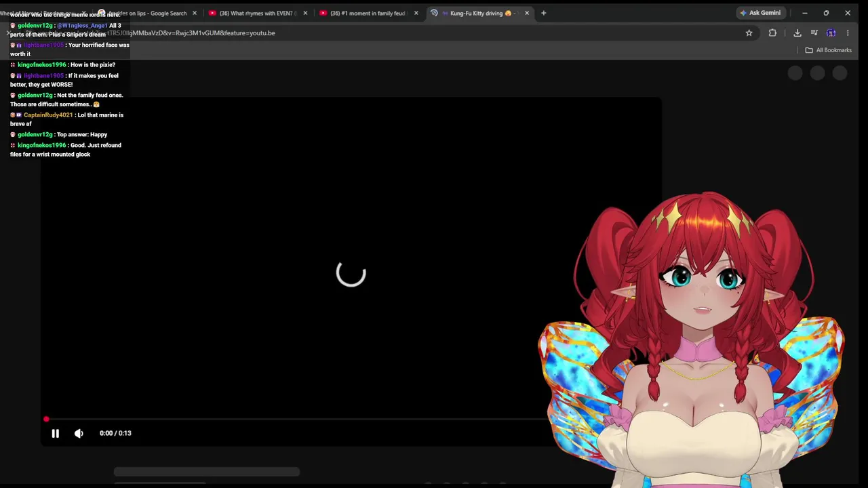Click username CaptainRudy4021 in chat
The image size is (868, 488).
tap(48, 115)
